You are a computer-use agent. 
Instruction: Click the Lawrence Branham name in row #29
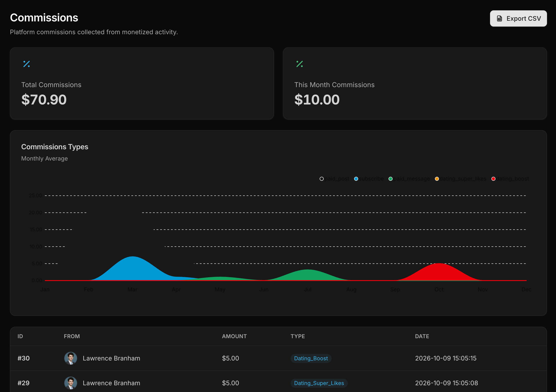(x=111, y=383)
